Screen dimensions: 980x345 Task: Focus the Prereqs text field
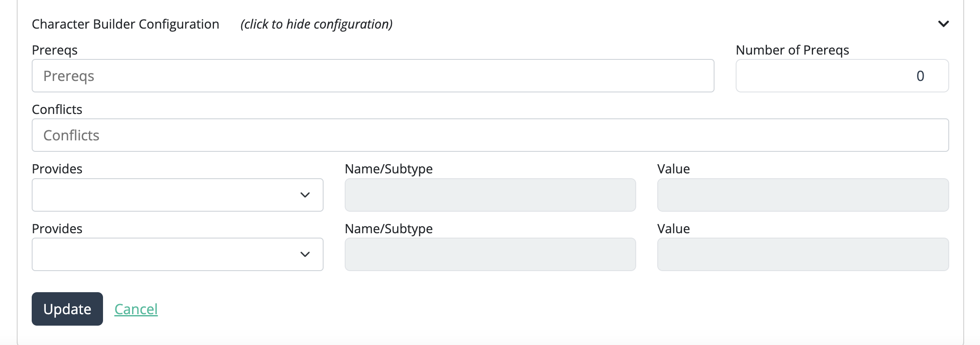tap(372, 76)
